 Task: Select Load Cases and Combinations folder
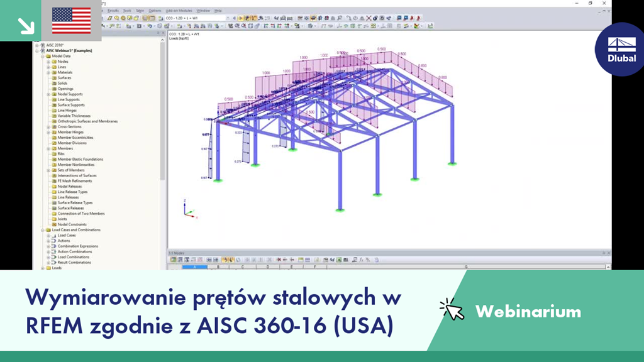point(76,230)
